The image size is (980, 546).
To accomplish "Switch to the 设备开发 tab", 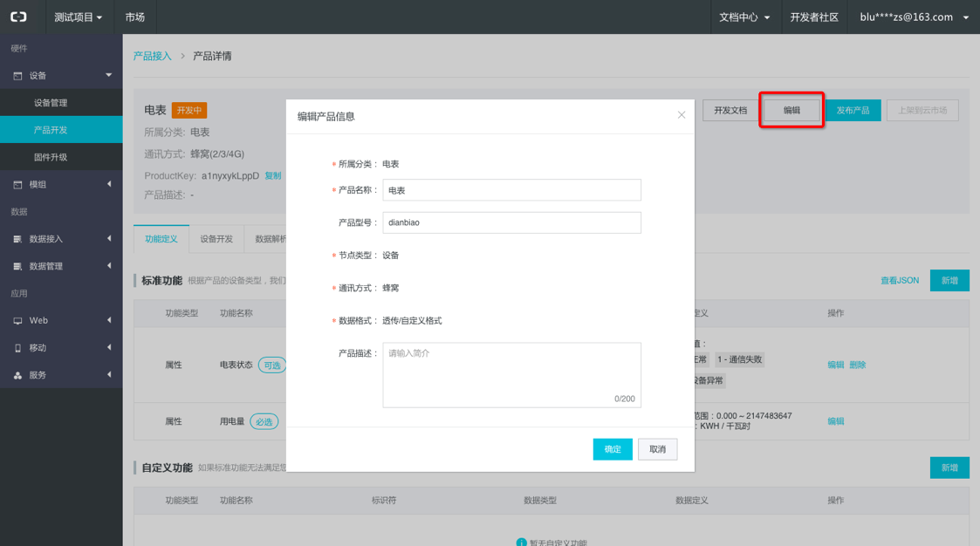I will (x=216, y=239).
